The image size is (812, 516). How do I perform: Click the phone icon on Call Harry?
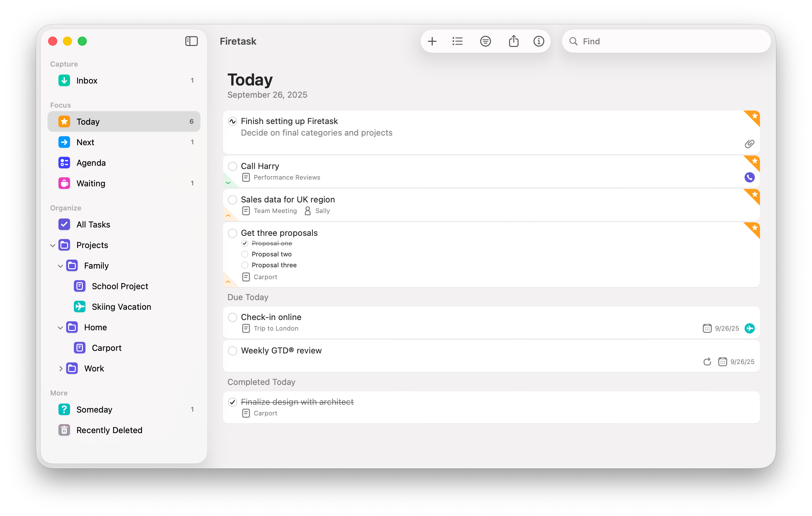pyautogui.click(x=749, y=177)
